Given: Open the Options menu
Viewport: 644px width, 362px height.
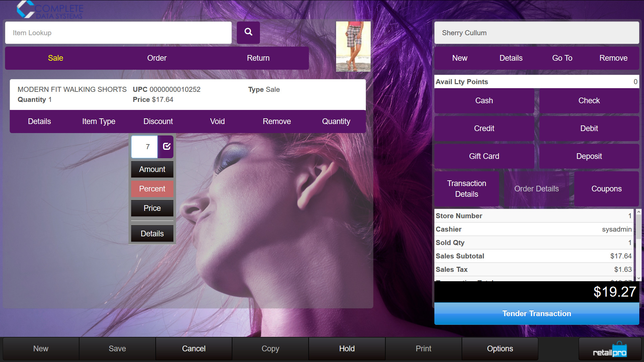Looking at the screenshot, I should coord(500,349).
